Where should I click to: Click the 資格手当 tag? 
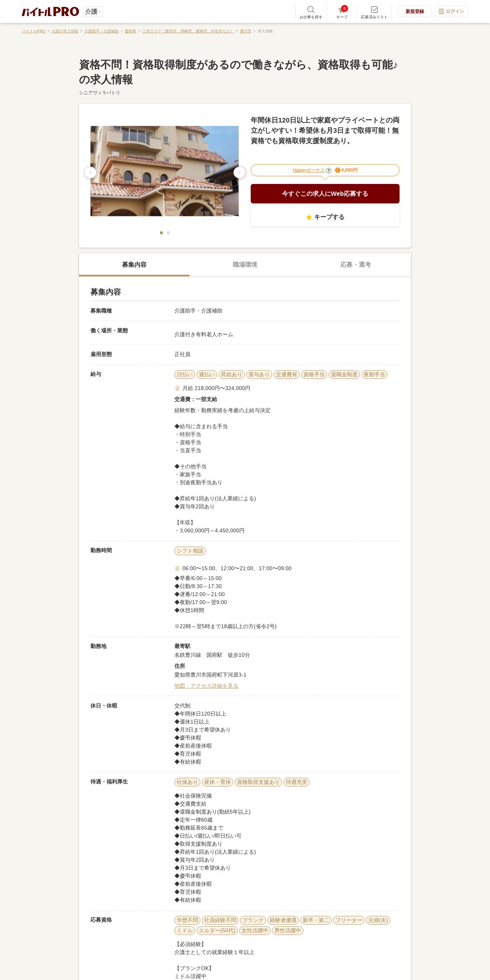pos(314,375)
